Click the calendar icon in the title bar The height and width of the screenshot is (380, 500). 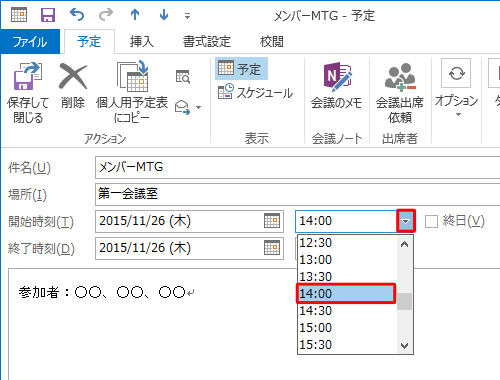[19, 15]
